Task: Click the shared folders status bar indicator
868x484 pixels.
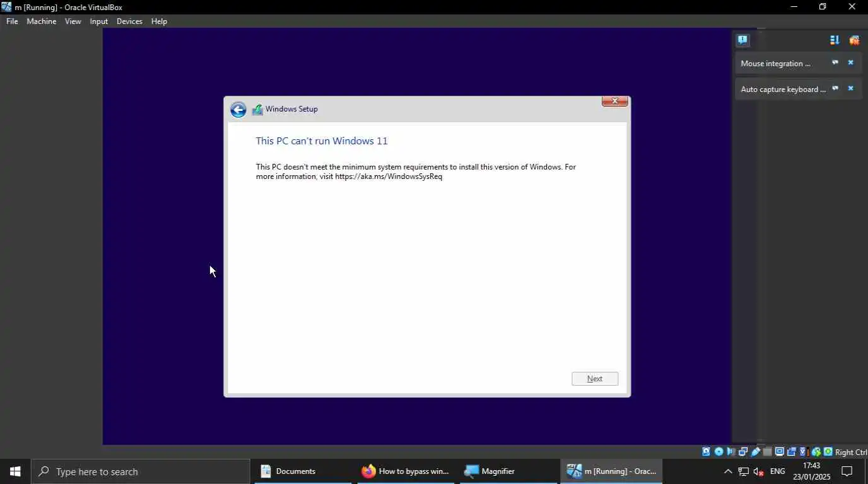Action: [x=767, y=452]
